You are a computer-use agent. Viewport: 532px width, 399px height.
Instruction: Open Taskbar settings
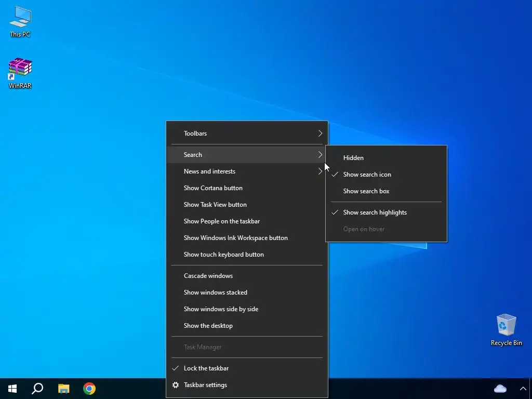[x=247, y=385]
